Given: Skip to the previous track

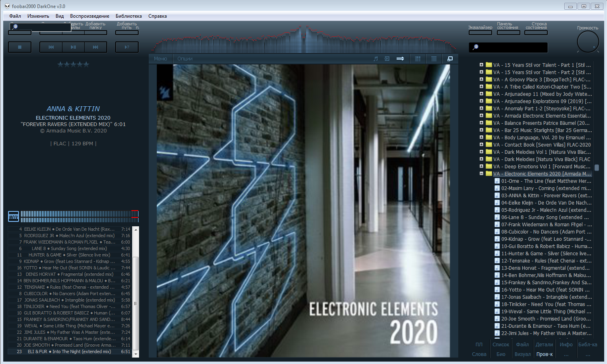Looking at the screenshot, I should (x=51, y=47).
